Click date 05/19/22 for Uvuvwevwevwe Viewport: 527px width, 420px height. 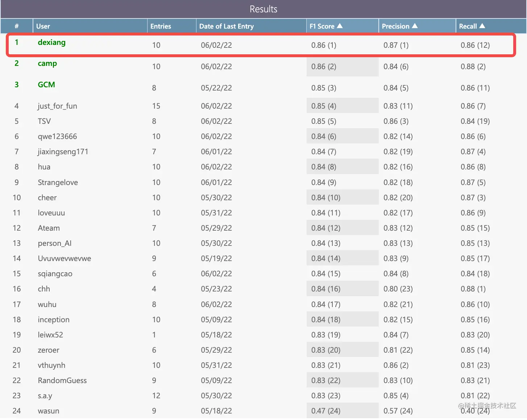point(216,258)
